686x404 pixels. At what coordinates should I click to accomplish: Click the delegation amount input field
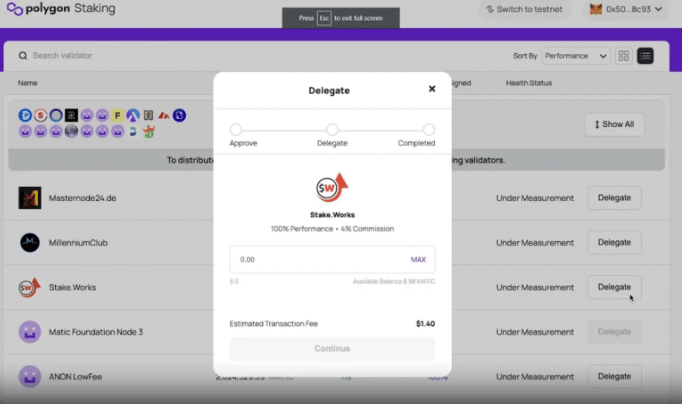[332, 260]
